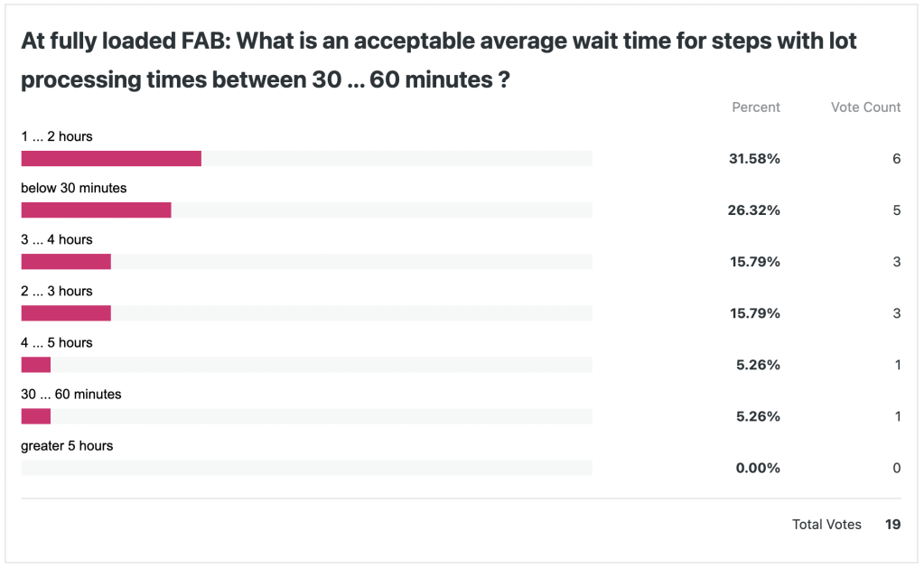Click the 'Vote Count' column header
Image resolution: width=924 pixels, height=568 pixels.
(865, 107)
